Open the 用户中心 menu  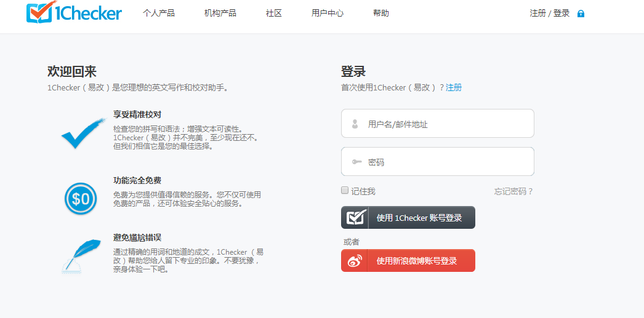click(328, 13)
